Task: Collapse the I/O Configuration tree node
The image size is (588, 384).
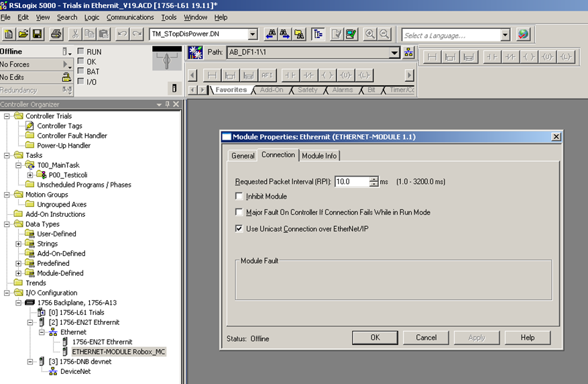Action: (7, 293)
